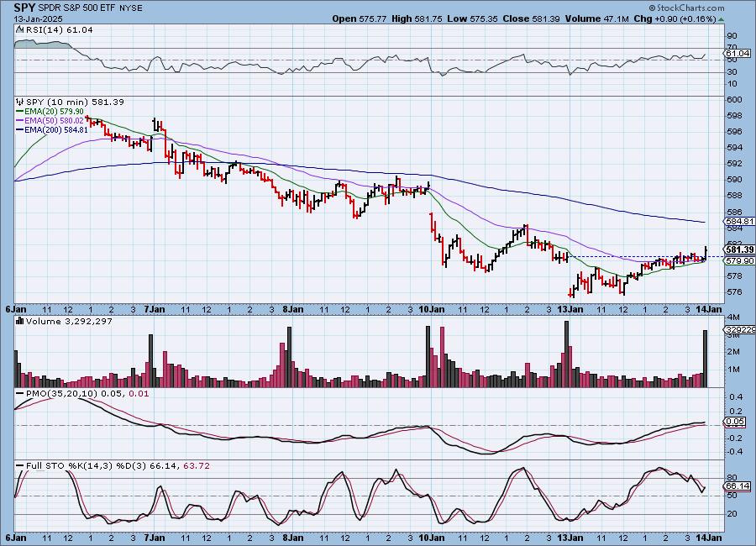Image resolution: width=756 pixels, height=546 pixels.
Task: Click 8Jan on the stochastic panel date axis
Action: click(292, 538)
